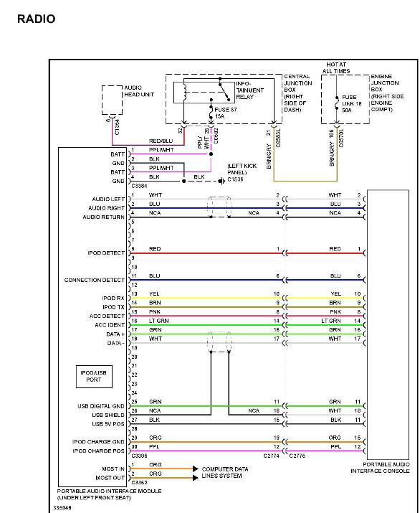
Task: Click the relay coil symbol in the relay
Action: click(x=185, y=91)
